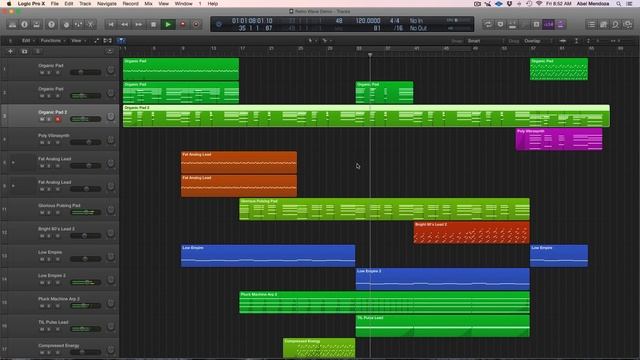Select the Compressed Energy region
640x360 pixels.
click(319, 348)
